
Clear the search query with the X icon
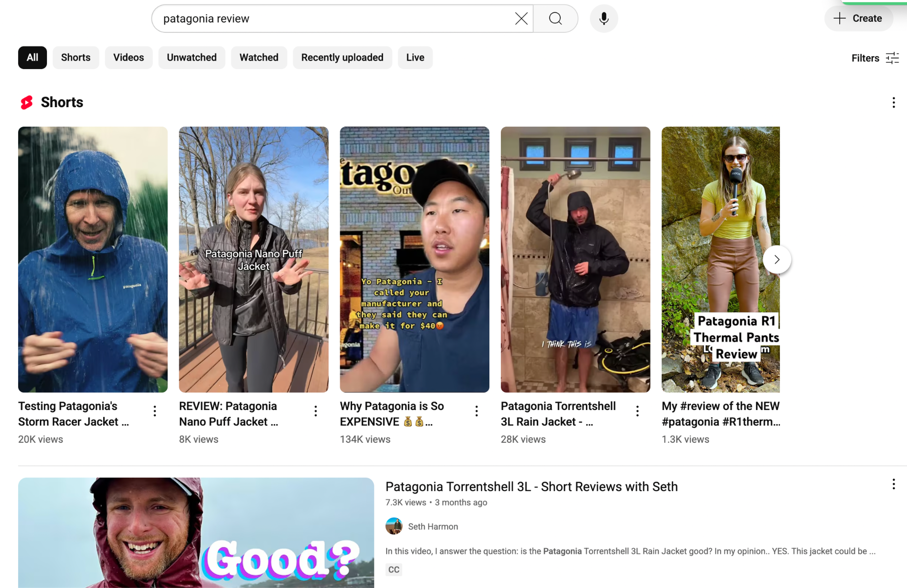(521, 18)
